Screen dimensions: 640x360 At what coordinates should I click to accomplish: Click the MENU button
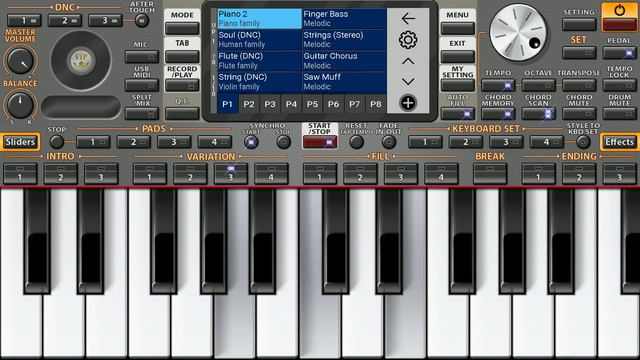[x=458, y=28]
